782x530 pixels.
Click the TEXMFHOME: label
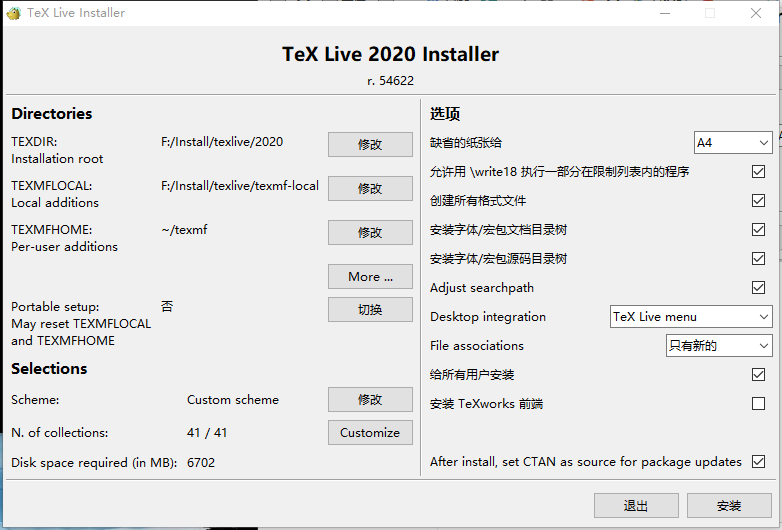pos(52,230)
